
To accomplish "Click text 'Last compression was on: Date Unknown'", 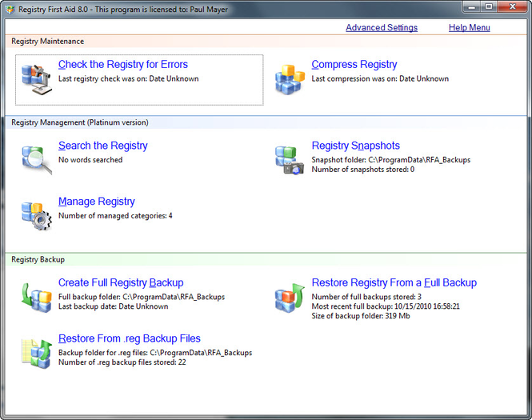I will pyautogui.click(x=380, y=78).
